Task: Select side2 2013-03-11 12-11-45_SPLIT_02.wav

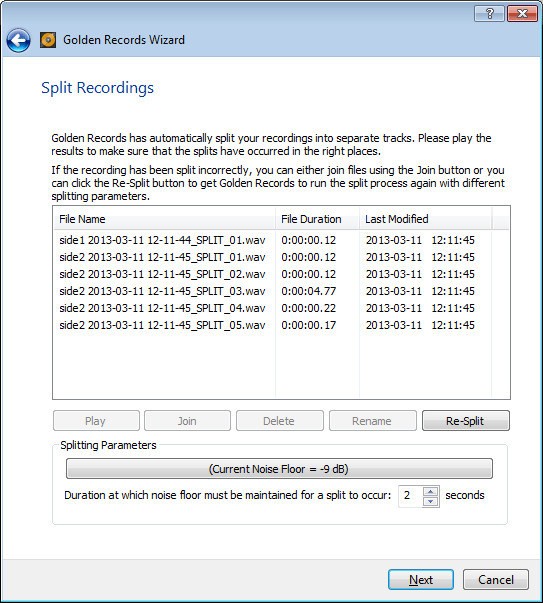Action: point(162,274)
